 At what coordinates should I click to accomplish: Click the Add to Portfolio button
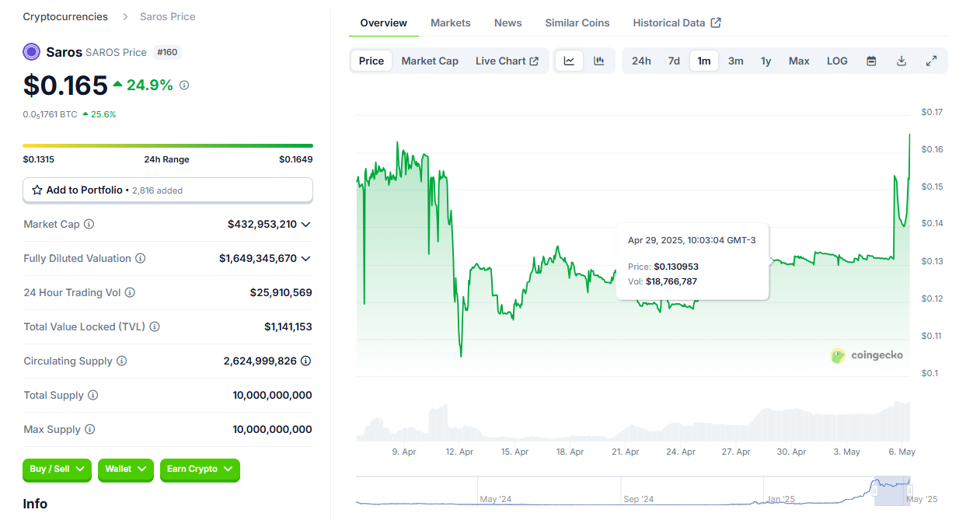click(168, 190)
